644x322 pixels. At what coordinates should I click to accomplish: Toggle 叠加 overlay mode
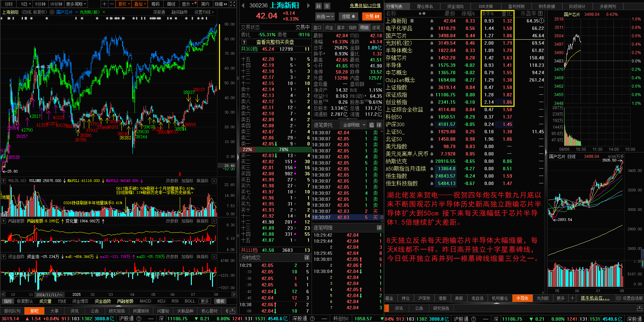(140, 4)
